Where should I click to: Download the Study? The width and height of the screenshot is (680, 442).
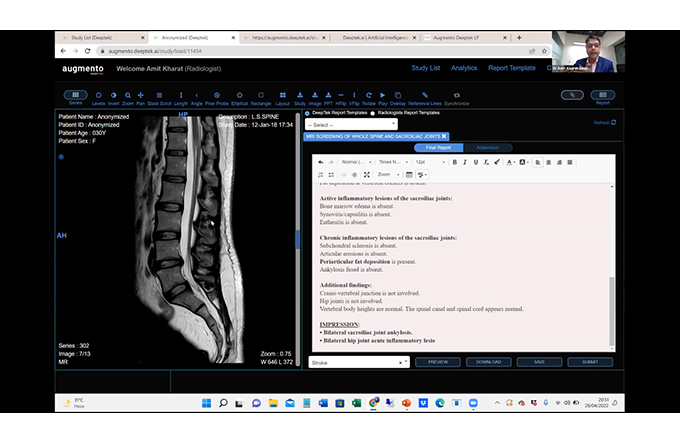coord(300,98)
